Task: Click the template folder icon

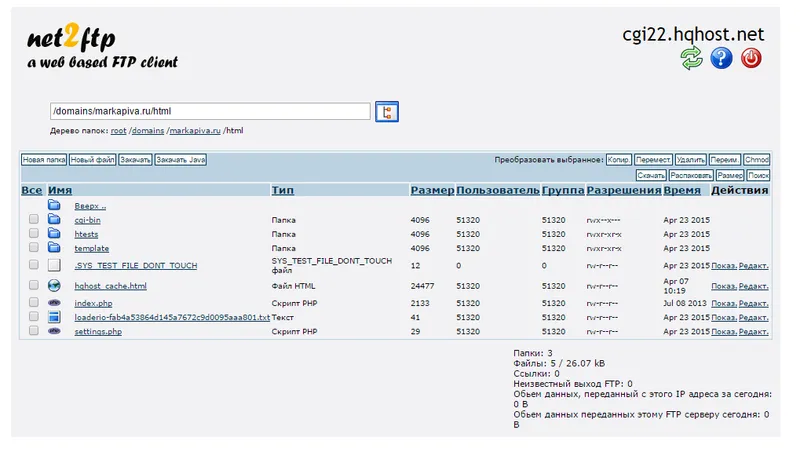Action: pos(54,248)
